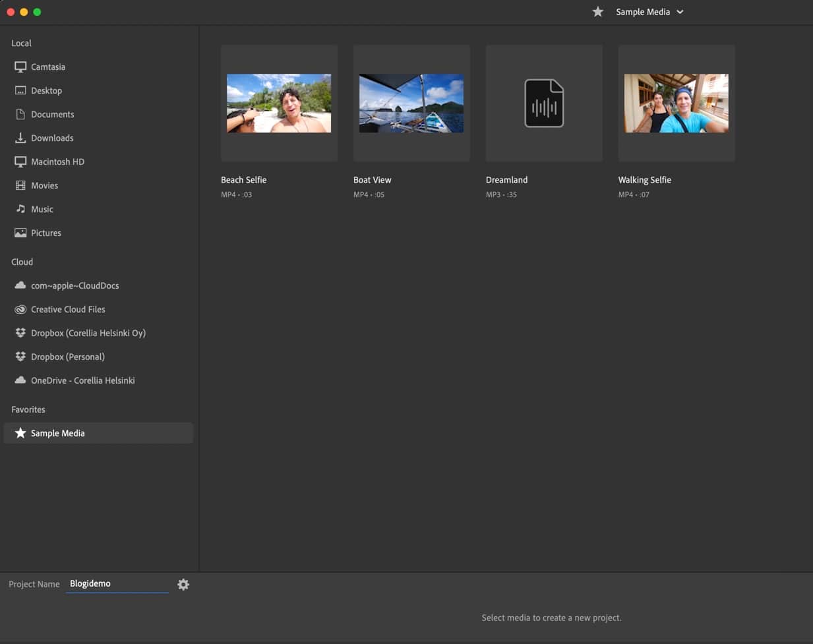Open the Music folder label
813x644 pixels.
[x=42, y=209]
